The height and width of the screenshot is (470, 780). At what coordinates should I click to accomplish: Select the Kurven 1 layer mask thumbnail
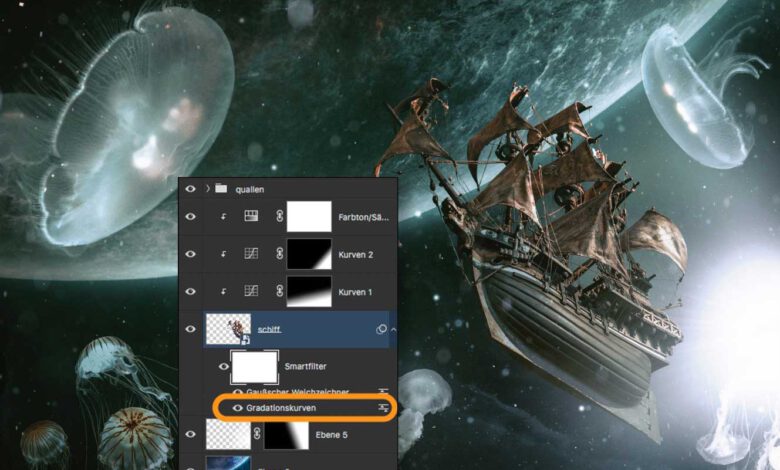click(309, 291)
